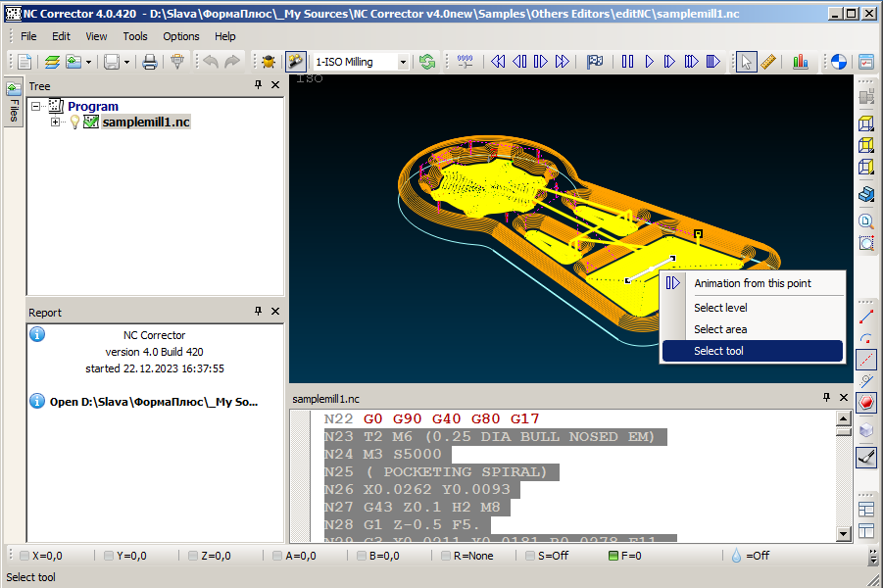Open the save button dropdown arrow
This screenshot has width=883, height=588.
pyautogui.click(x=126, y=62)
